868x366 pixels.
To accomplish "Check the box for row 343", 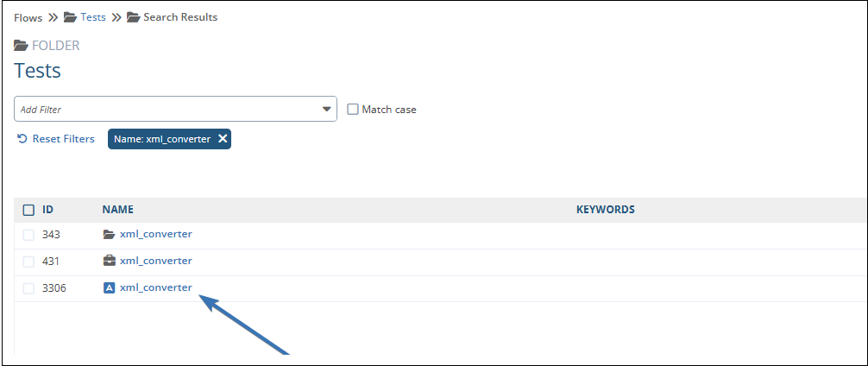I will click(x=28, y=234).
